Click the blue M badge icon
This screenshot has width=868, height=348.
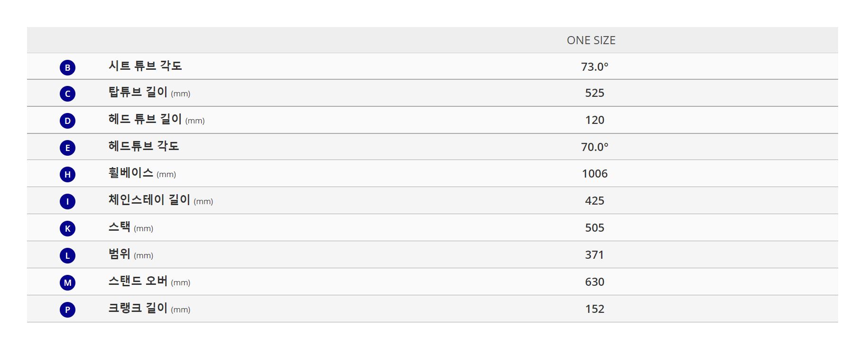(x=67, y=282)
